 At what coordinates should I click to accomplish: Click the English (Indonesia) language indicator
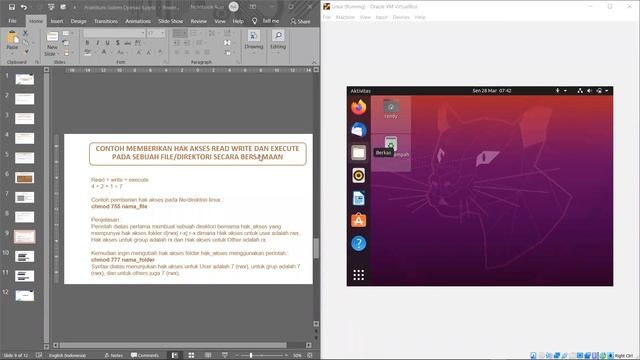[67, 356]
